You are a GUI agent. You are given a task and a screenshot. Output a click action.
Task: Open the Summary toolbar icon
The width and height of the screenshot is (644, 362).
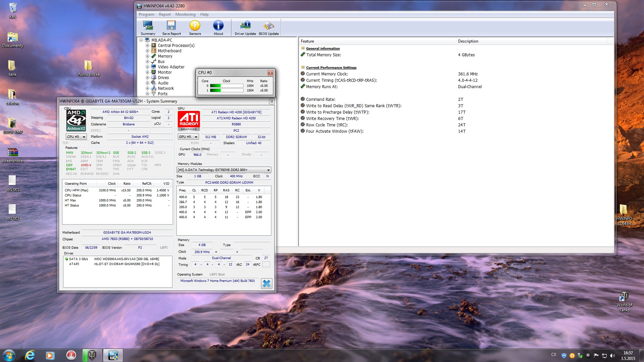click(148, 28)
